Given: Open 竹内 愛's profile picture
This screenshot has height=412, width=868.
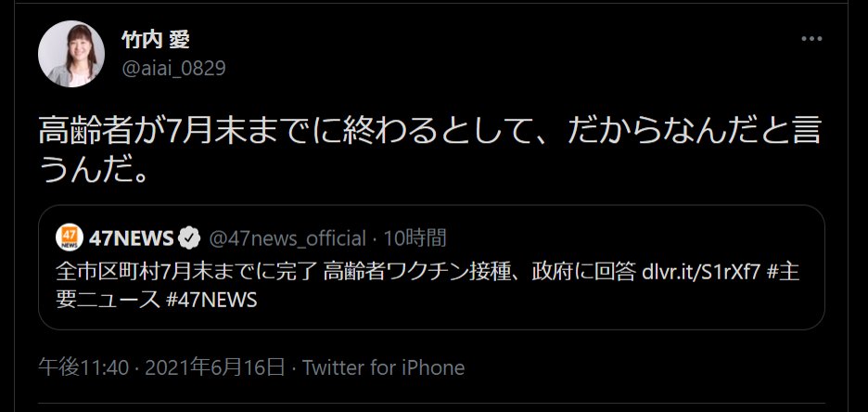Looking at the screenshot, I should pos(71,54).
